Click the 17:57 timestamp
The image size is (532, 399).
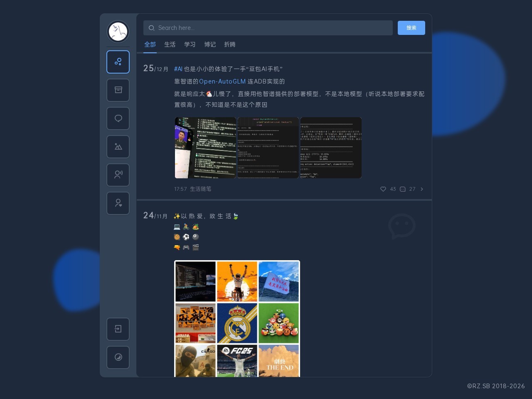(180, 189)
